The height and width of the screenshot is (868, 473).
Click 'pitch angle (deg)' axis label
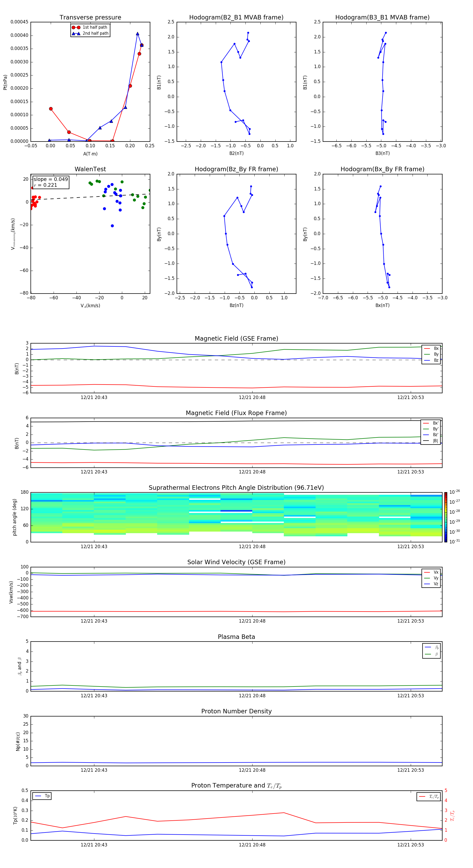pyautogui.click(x=14, y=517)
